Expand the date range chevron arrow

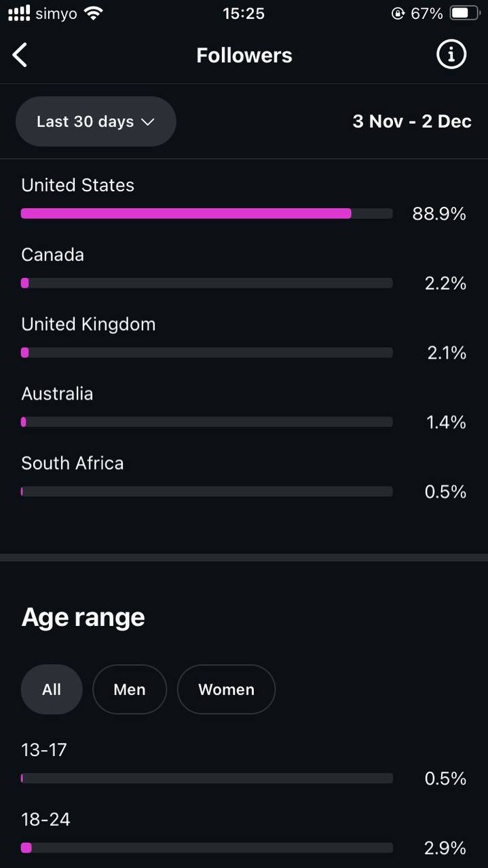coord(147,122)
